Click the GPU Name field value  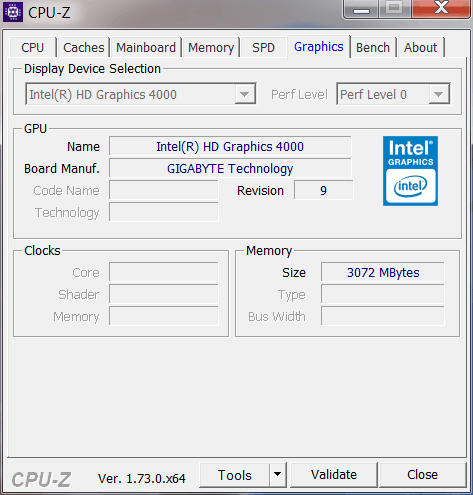coord(230,146)
